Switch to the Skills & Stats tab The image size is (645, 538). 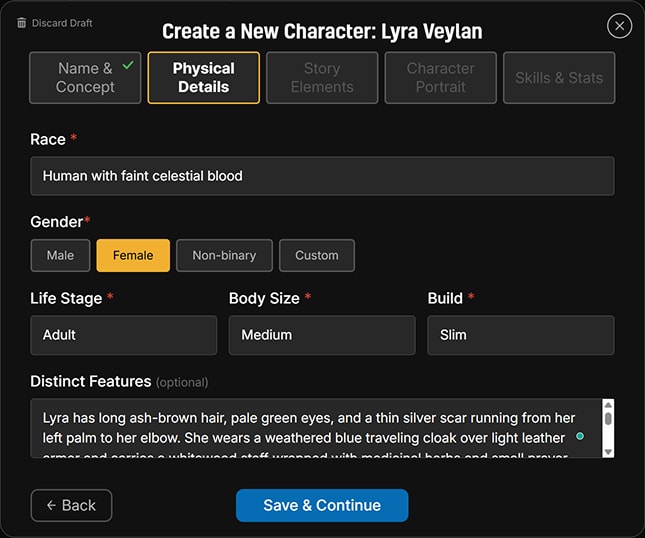click(559, 77)
